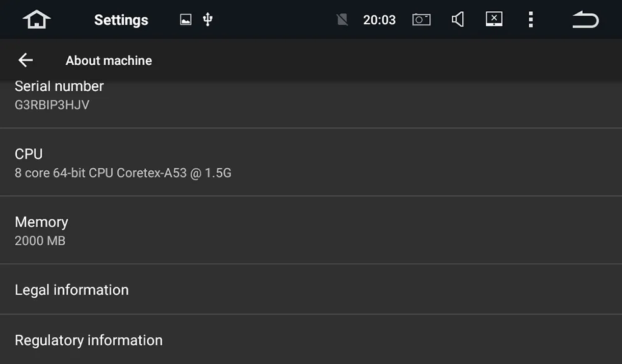Screen dimensions: 622x364
Task: Tap the no SIM card status icon
Action: pos(342,20)
